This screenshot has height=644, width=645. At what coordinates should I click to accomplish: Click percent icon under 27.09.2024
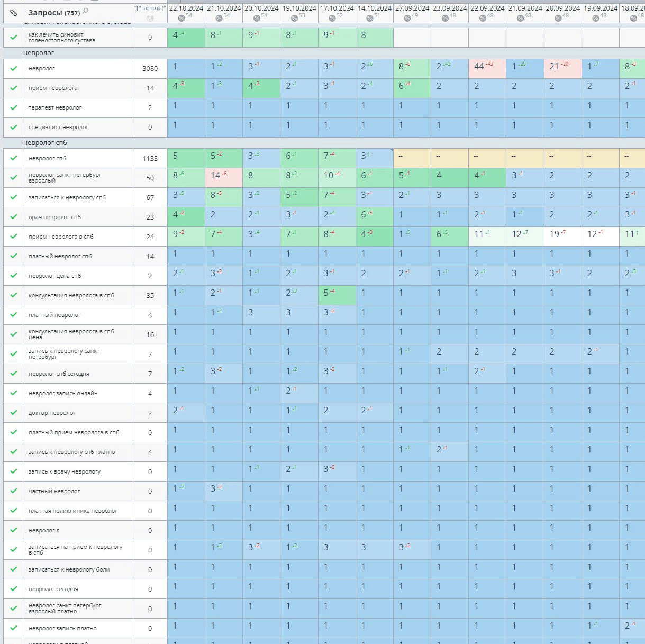tap(407, 18)
